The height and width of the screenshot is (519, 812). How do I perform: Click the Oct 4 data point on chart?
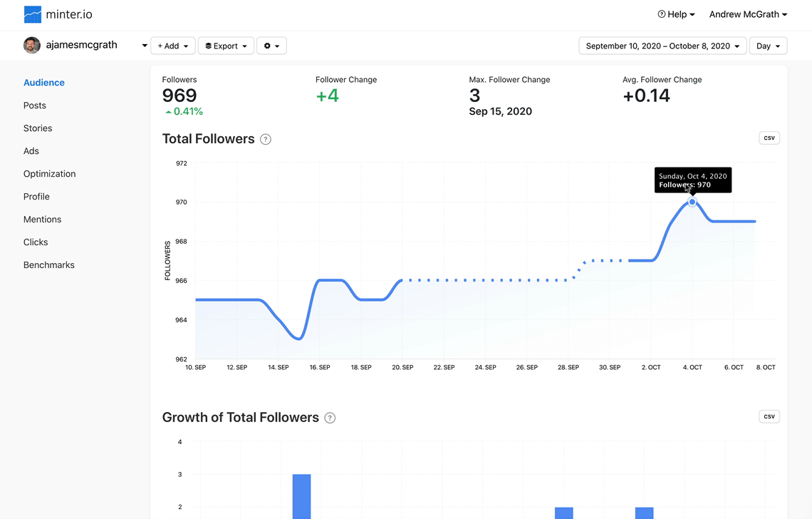(692, 202)
